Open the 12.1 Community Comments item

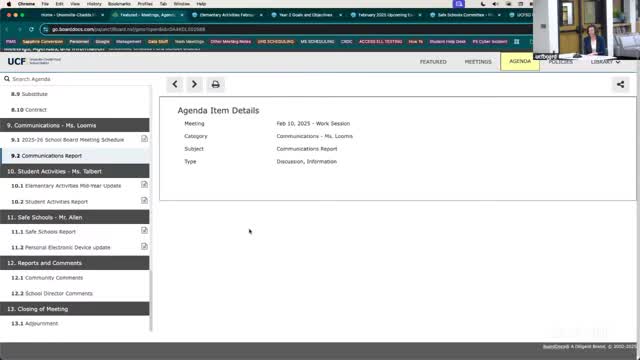[x=47, y=278]
